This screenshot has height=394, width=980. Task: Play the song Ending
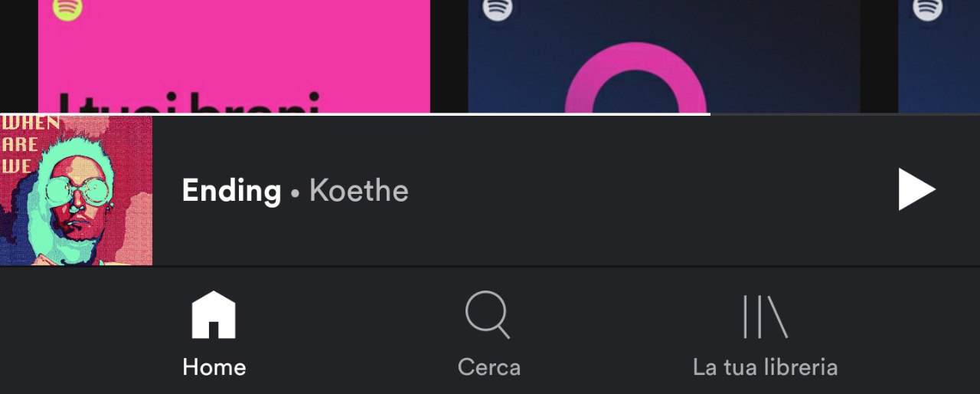click(916, 190)
